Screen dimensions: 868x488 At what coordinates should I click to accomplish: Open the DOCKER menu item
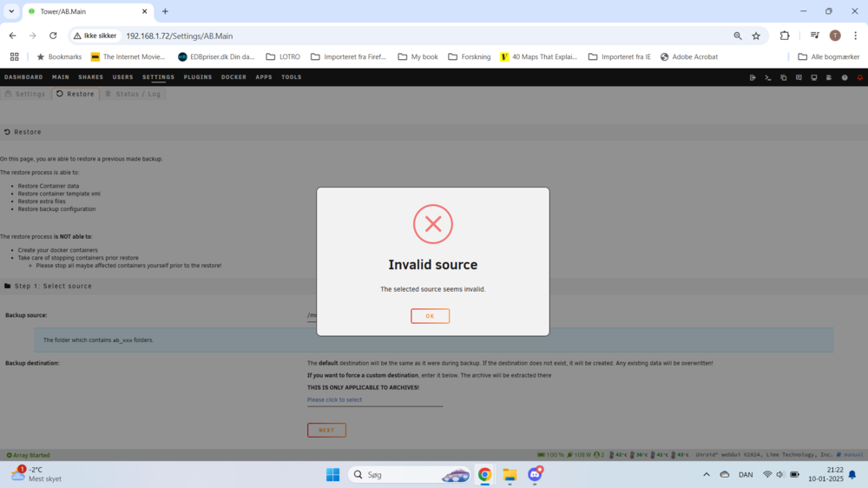(233, 77)
